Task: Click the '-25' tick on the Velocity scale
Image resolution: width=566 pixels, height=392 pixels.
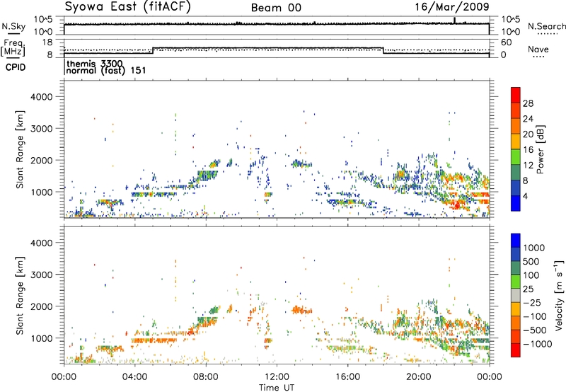Action: tap(532, 303)
